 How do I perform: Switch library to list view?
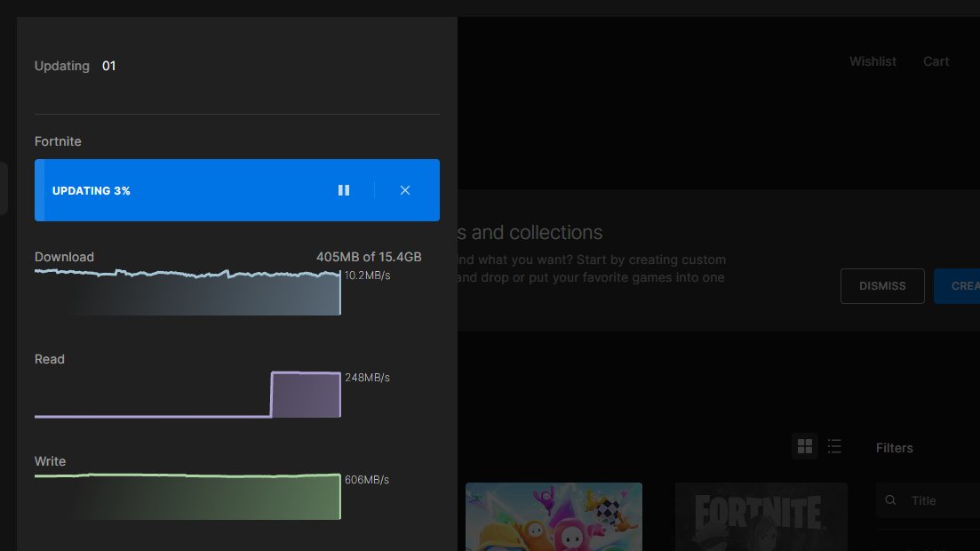pos(835,446)
